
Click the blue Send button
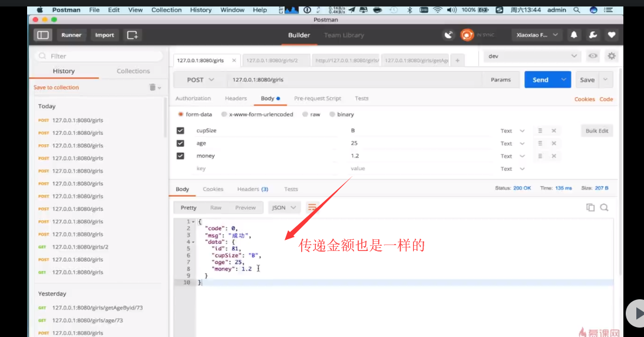tap(540, 80)
